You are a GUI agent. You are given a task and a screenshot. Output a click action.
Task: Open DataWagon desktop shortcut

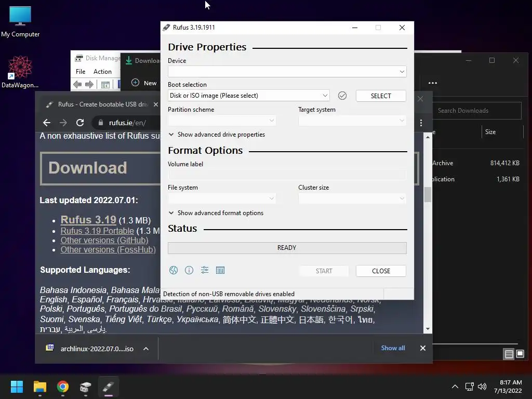tap(20, 72)
